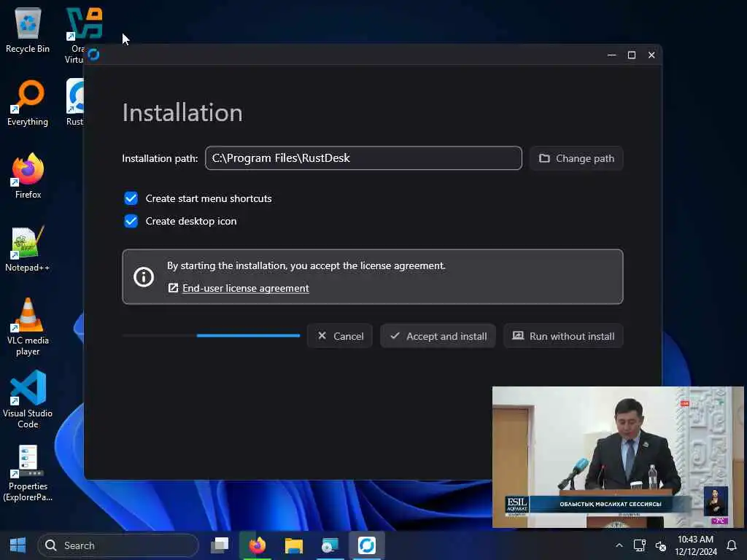Close the RustDesk installer window
Screen dimensions: 747x560
pyautogui.click(x=651, y=55)
